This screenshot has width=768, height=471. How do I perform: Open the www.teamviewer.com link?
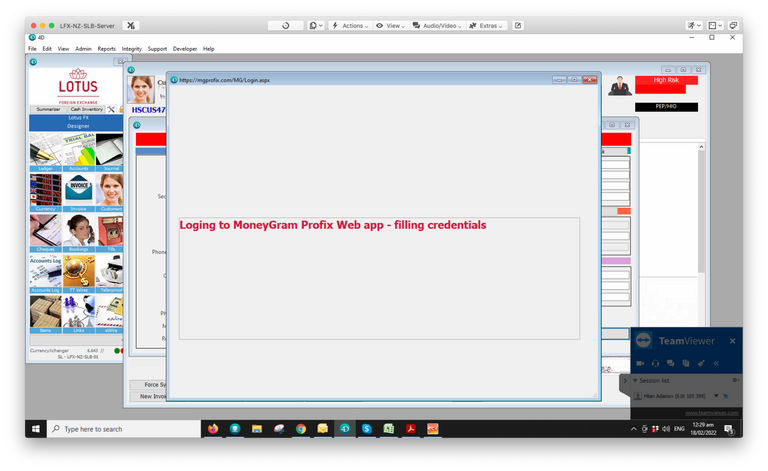[x=711, y=413]
